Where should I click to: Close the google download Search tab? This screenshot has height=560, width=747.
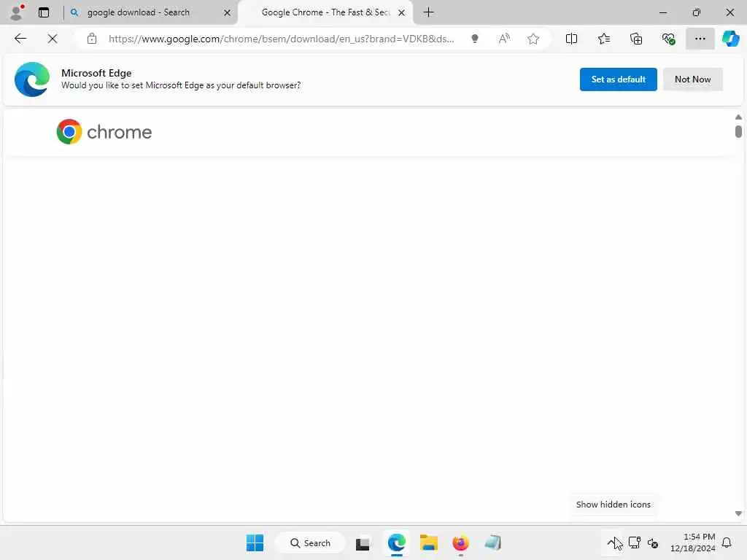[x=228, y=12]
